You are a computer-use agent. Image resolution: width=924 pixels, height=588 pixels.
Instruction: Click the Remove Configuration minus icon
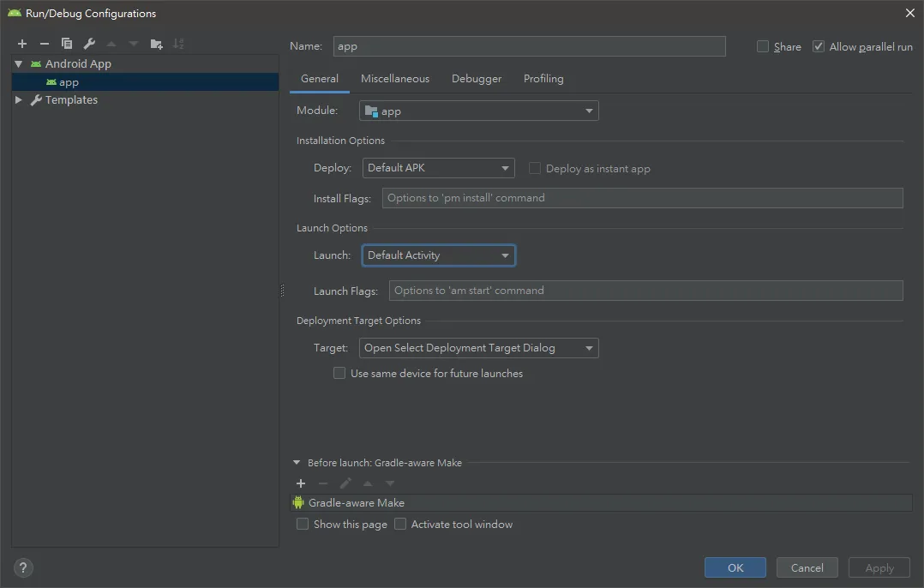(x=45, y=44)
